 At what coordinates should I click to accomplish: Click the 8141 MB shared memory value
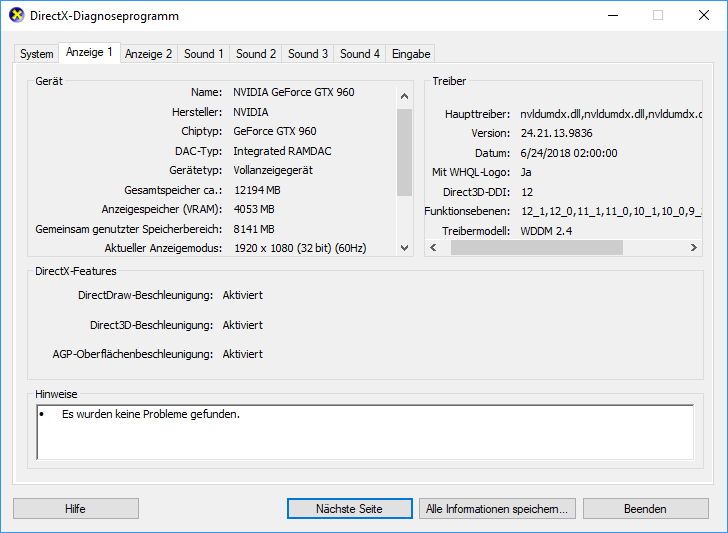(x=254, y=229)
